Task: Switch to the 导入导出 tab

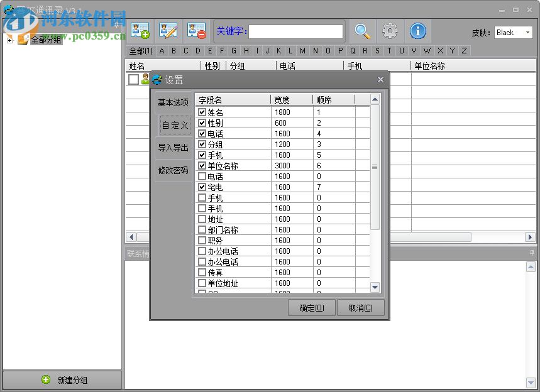Action: (x=173, y=149)
